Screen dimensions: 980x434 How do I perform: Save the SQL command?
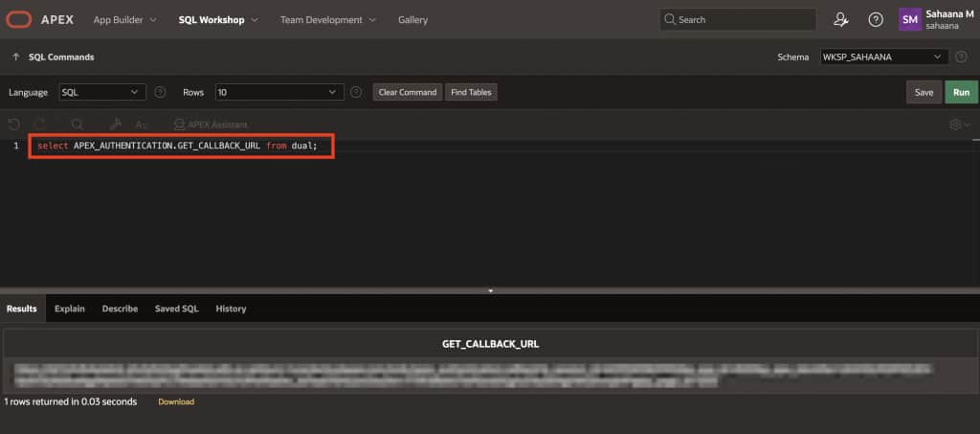click(924, 92)
